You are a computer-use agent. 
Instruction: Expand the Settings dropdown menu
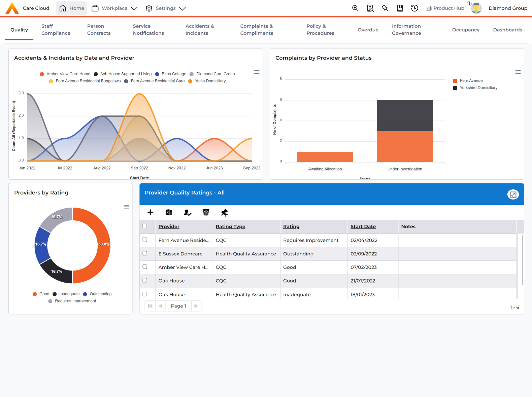(x=165, y=8)
